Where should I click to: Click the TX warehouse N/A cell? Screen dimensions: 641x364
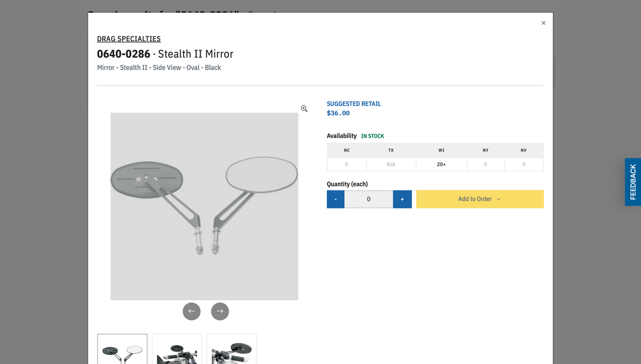point(391,165)
